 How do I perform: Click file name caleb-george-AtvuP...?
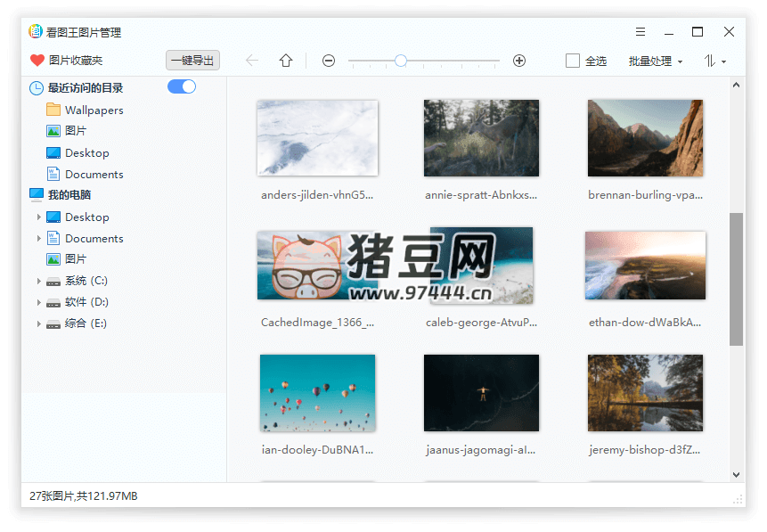click(x=481, y=323)
